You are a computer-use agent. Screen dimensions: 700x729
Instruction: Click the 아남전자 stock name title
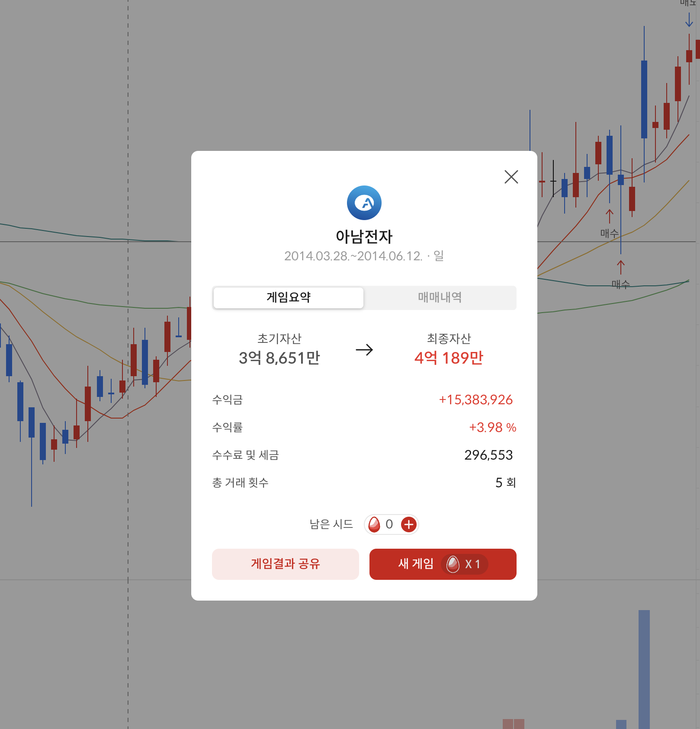pos(364,237)
